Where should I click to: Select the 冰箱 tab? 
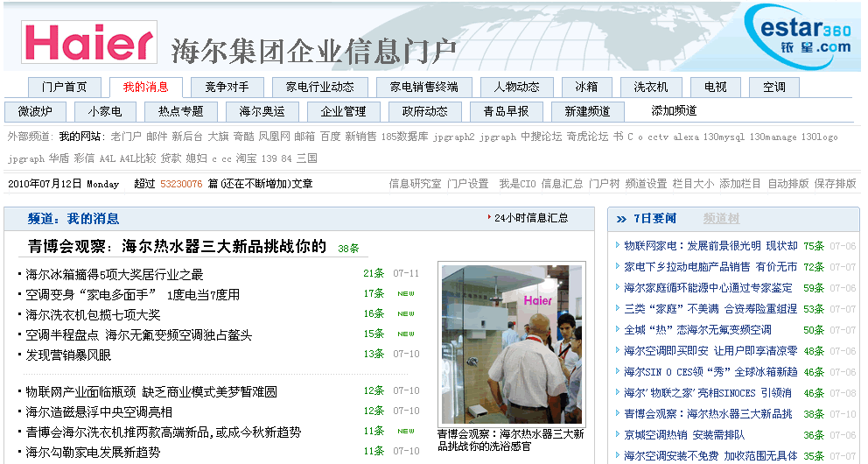coord(586,87)
